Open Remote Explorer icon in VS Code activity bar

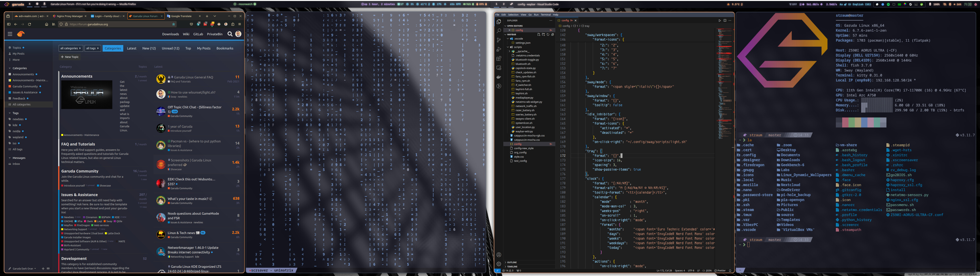[499, 67]
